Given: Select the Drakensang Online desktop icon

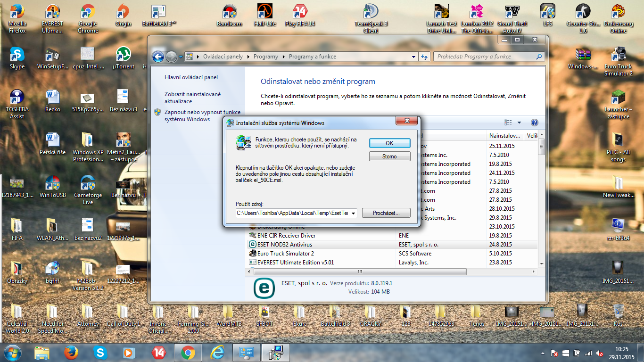Looking at the screenshot, I should (619, 19).
